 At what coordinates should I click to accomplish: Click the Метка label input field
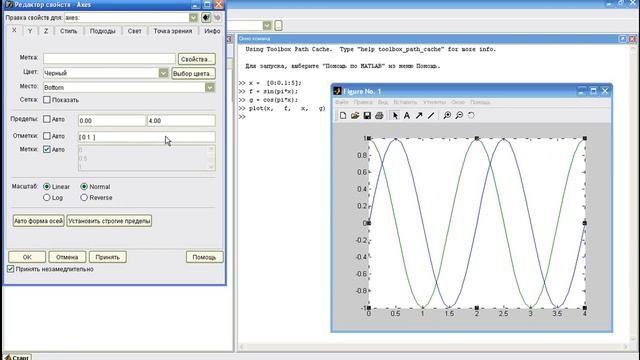(x=109, y=58)
